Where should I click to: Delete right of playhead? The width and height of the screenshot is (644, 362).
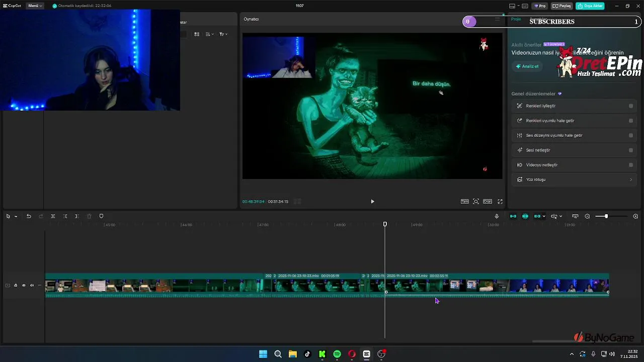click(x=77, y=216)
